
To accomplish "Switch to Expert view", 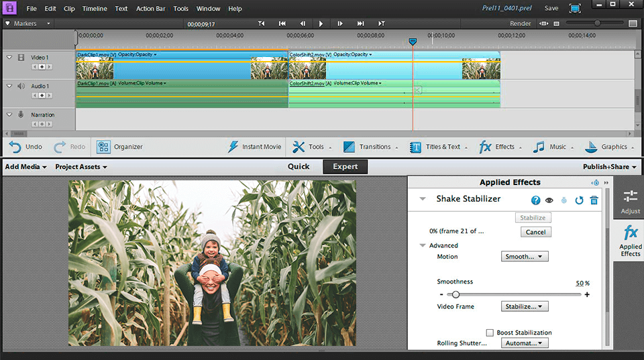I will point(345,167).
